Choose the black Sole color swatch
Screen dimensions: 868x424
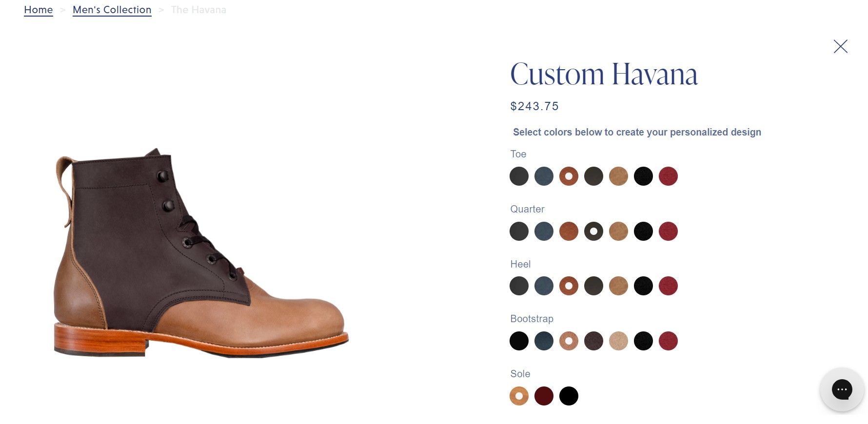coord(569,396)
